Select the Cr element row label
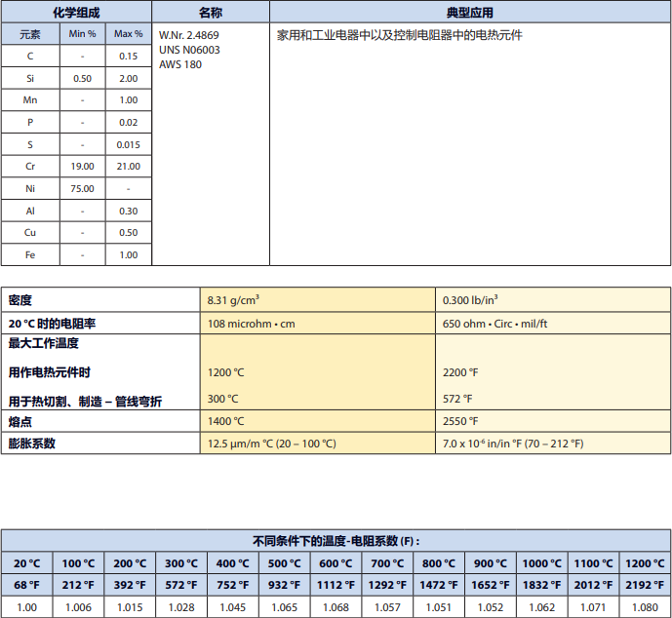 (30, 167)
